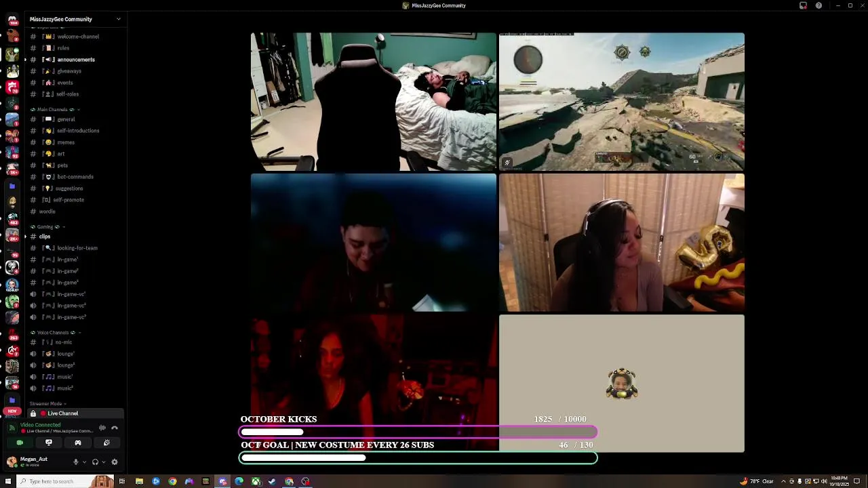Open the wordle channel

(x=75, y=211)
